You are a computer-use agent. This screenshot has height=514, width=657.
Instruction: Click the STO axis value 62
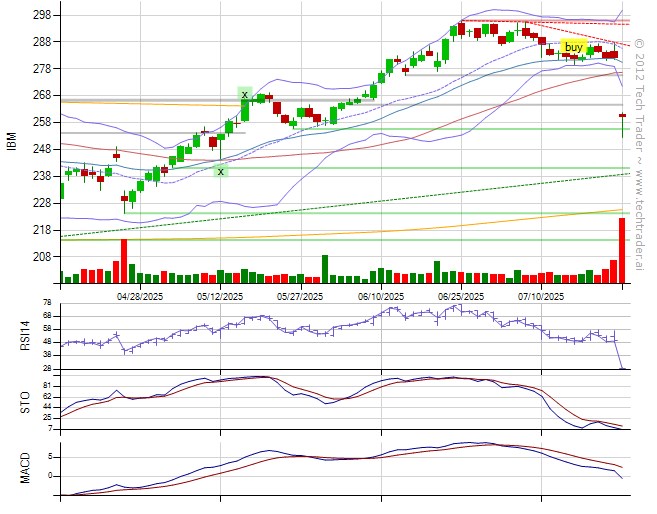pyautogui.click(x=47, y=397)
